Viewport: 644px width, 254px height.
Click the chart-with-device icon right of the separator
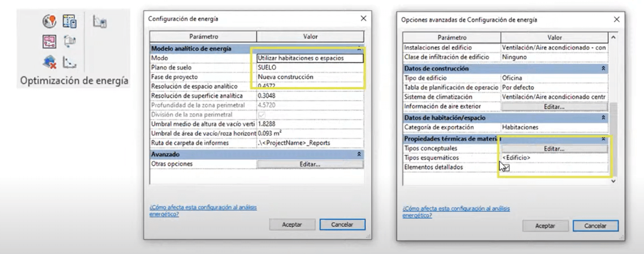[100, 21]
